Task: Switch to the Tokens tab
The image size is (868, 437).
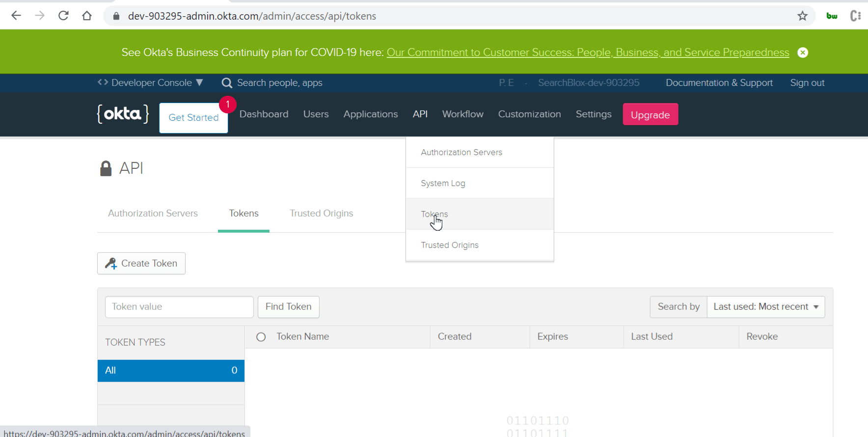Action: (x=244, y=213)
